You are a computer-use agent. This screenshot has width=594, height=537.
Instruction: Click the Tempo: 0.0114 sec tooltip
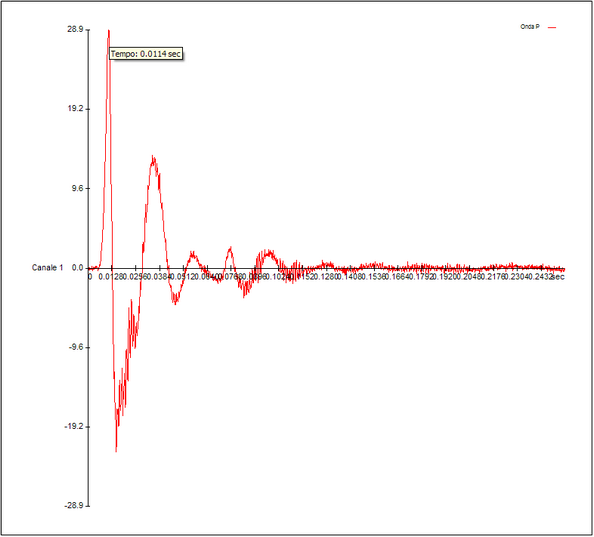click(x=146, y=54)
